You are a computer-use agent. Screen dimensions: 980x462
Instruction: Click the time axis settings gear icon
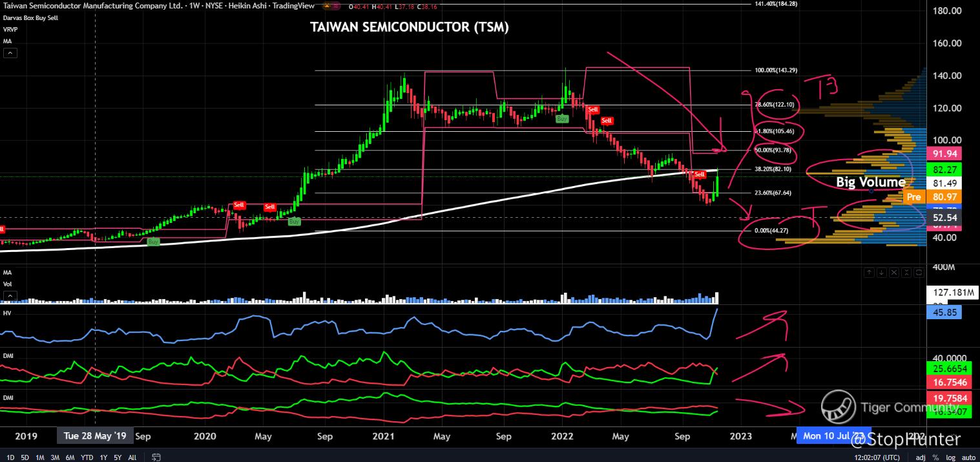tap(952, 436)
